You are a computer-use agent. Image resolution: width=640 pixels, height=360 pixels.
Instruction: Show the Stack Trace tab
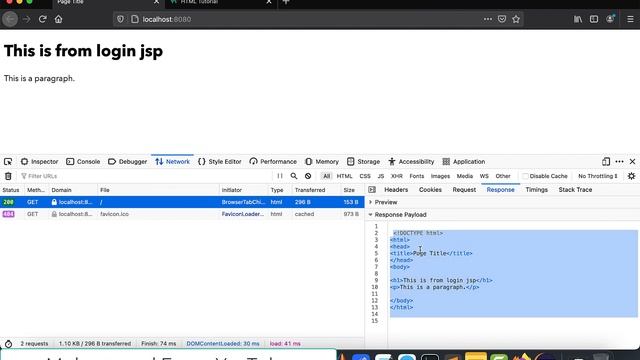click(x=575, y=190)
